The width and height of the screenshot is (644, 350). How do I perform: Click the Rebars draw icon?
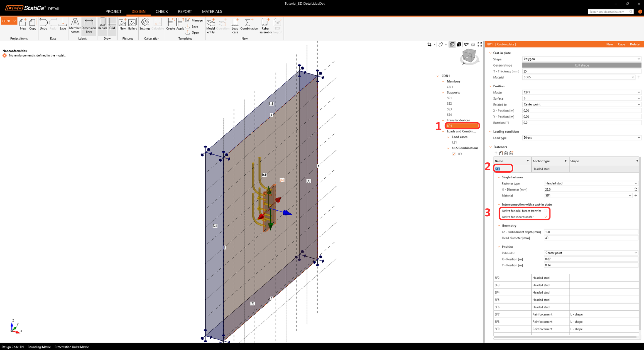pyautogui.click(x=102, y=24)
